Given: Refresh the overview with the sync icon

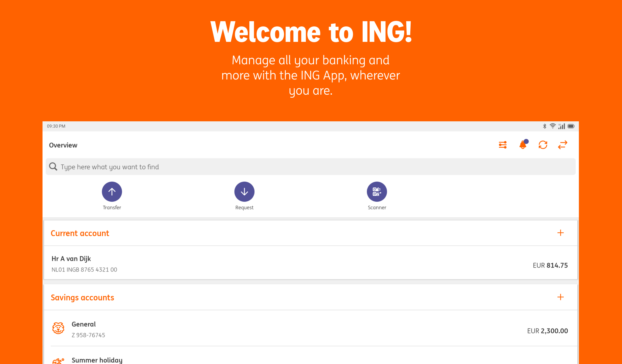Looking at the screenshot, I should pos(543,145).
